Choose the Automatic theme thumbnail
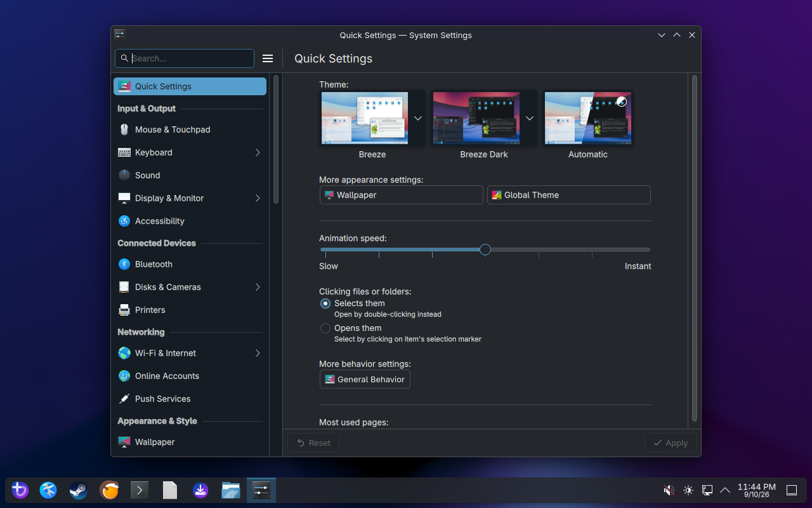Viewport: 812px width, 508px height. [x=588, y=118]
